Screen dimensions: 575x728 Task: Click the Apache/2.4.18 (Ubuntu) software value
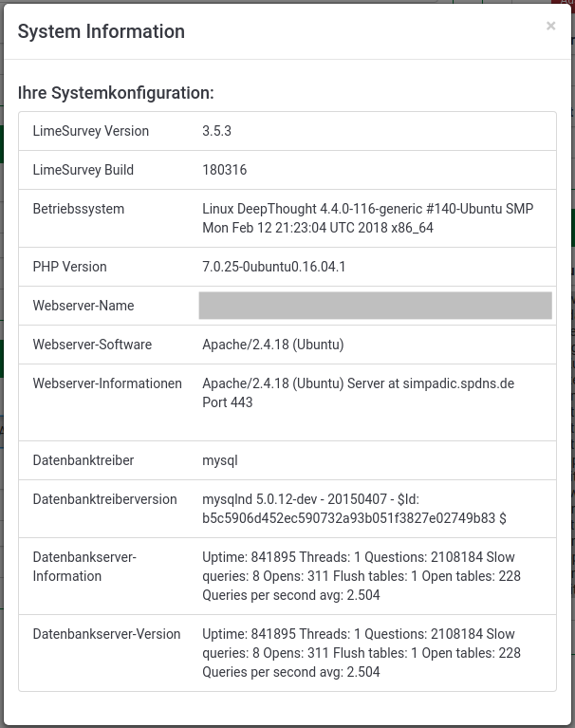273,345
